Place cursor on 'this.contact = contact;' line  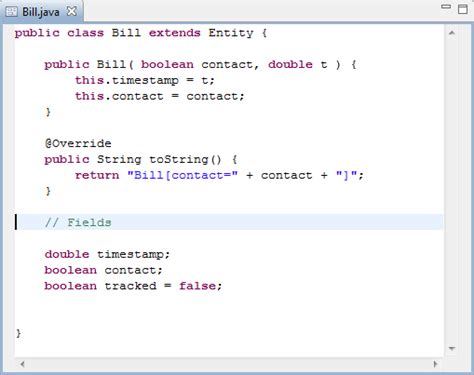(160, 96)
